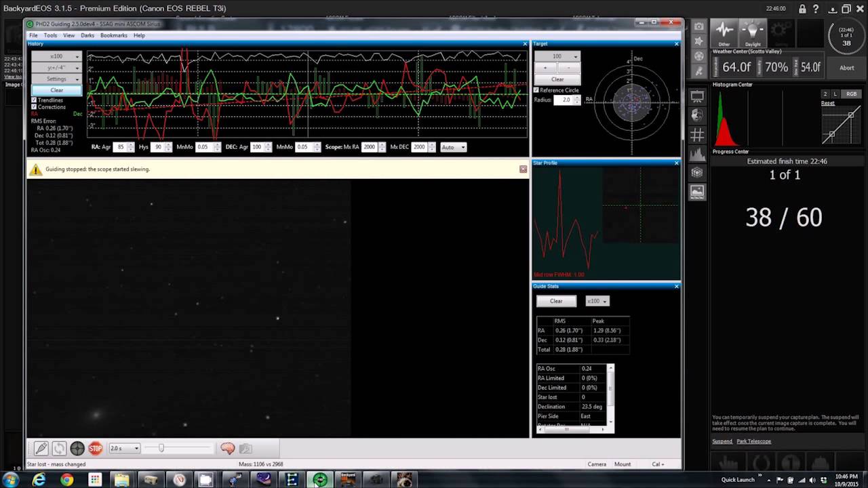Expand the y:+/-4" history scale dropdown
This screenshot has height=488, width=868.
(x=56, y=68)
